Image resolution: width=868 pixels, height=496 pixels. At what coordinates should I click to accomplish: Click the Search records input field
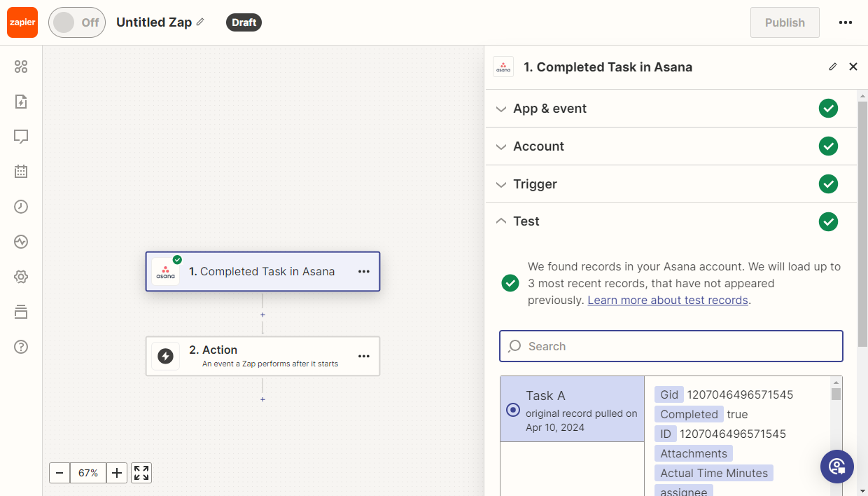click(671, 346)
